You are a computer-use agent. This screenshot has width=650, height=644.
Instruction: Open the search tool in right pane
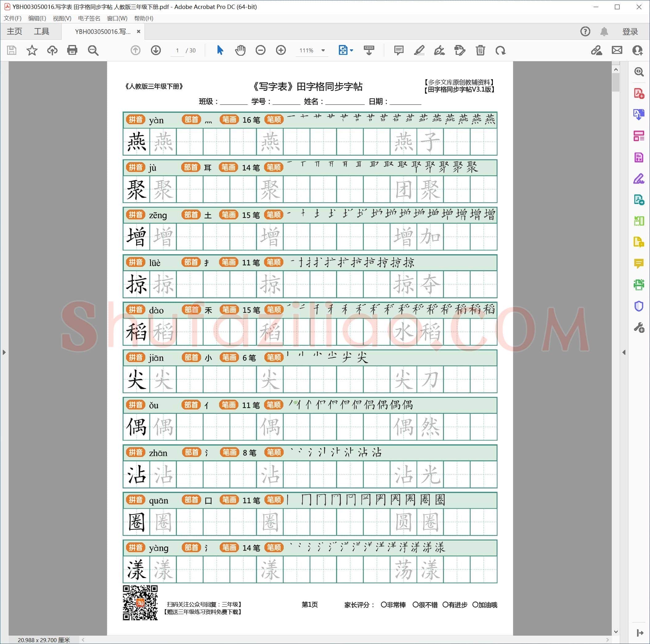click(639, 72)
